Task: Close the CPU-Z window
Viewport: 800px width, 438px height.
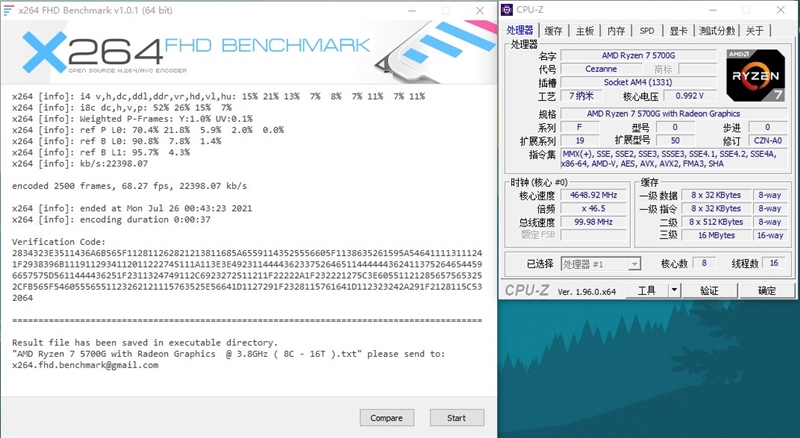Action: pyautogui.click(x=781, y=10)
